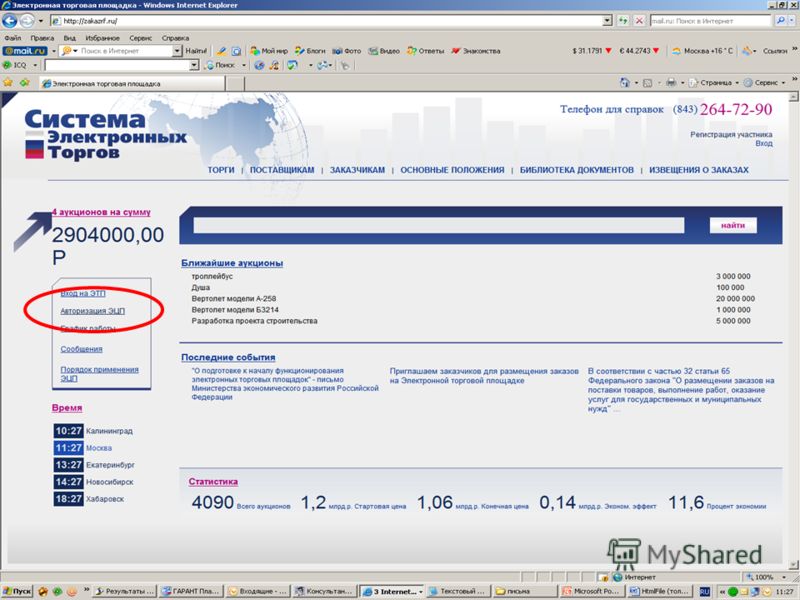Click the Refresh page icon

(x=623, y=21)
